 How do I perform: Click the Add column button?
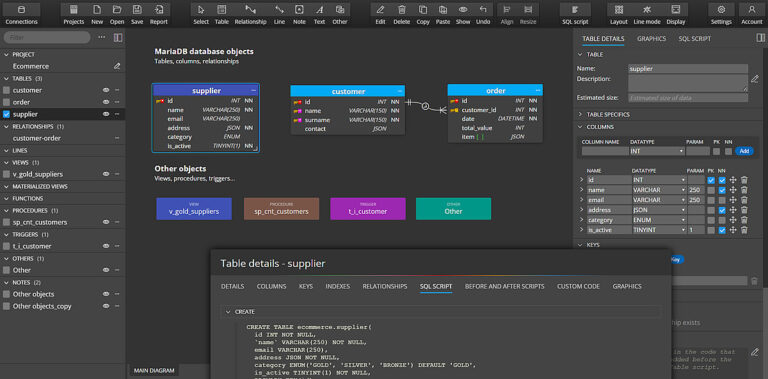click(744, 151)
